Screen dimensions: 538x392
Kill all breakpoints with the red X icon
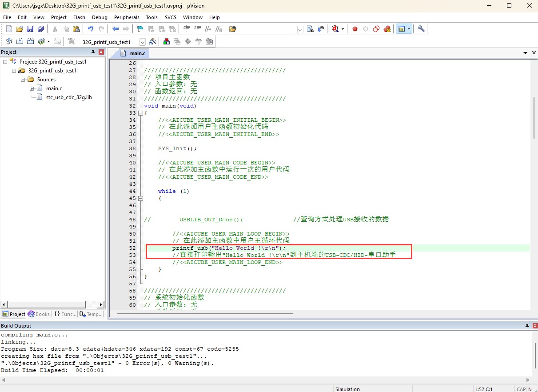click(x=387, y=29)
